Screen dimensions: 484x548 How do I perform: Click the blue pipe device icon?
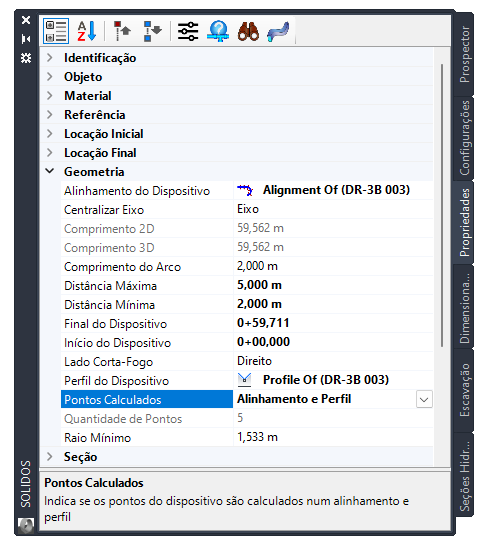pyautogui.click(x=278, y=32)
